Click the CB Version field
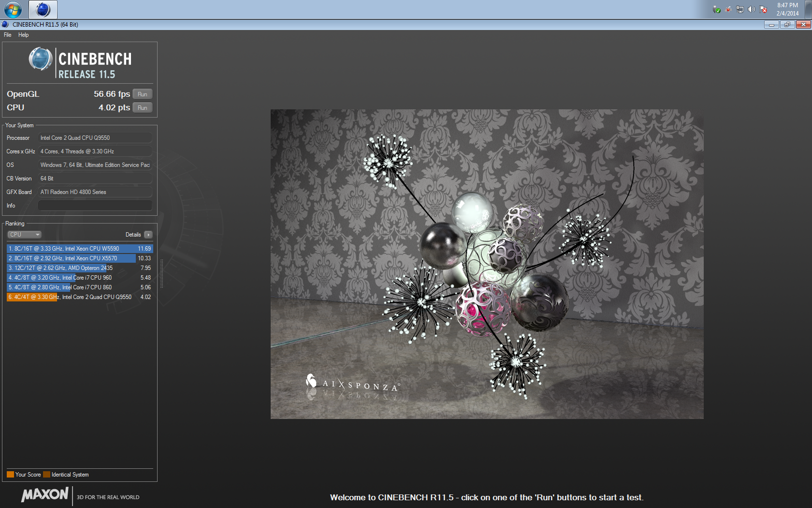The height and width of the screenshot is (508, 812). point(95,179)
